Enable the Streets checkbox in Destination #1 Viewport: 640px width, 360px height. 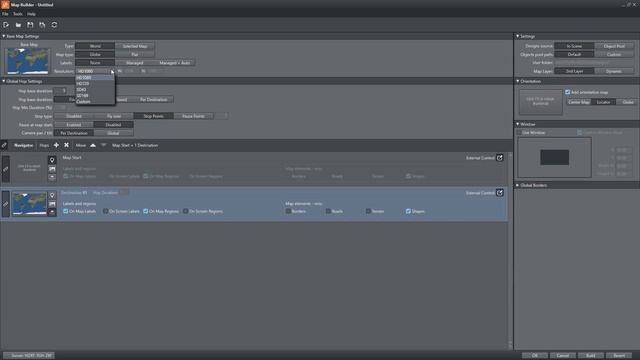tap(369, 211)
